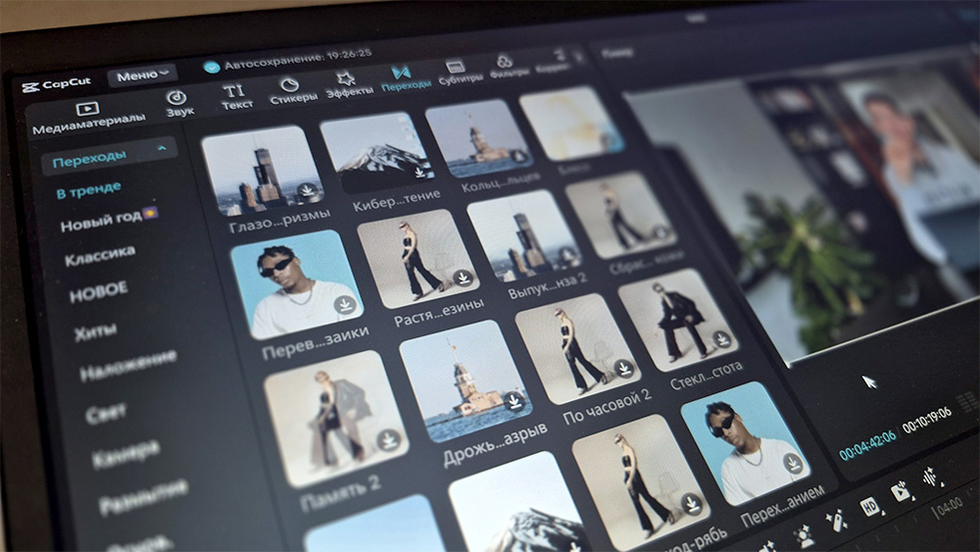Viewport: 980px width, 552px height.
Task: Click the Субтитры (Subtitles) icon
Action: [455, 67]
